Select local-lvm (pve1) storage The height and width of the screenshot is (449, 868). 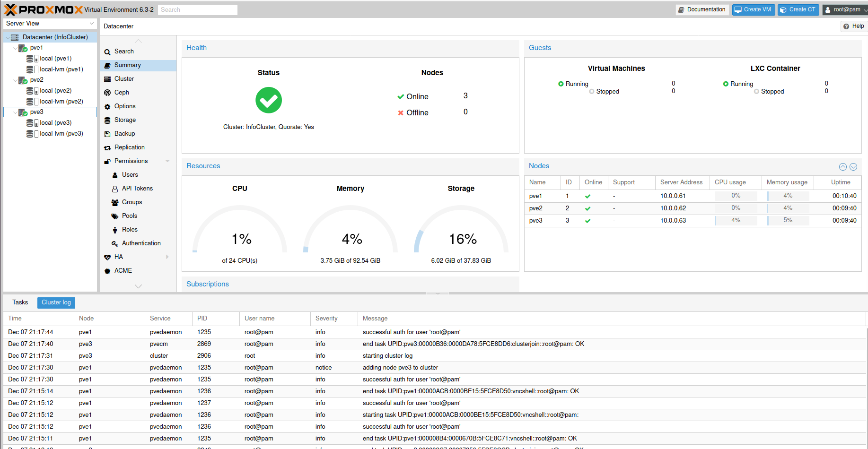point(61,69)
